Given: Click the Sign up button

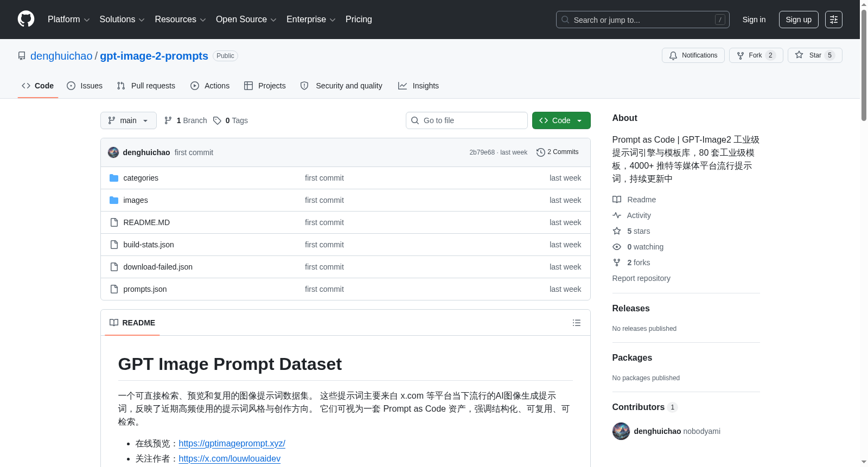Looking at the screenshot, I should pyautogui.click(x=799, y=20).
